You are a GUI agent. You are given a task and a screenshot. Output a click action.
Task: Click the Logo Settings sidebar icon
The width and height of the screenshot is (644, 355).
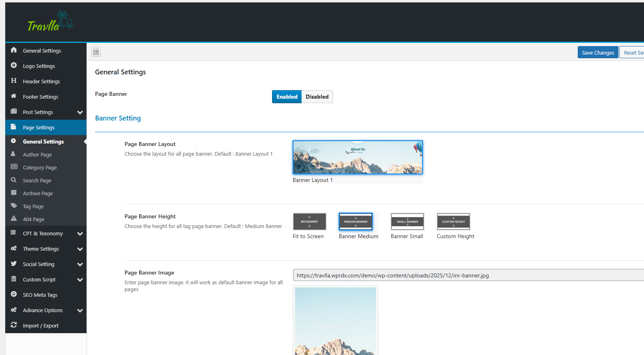(x=14, y=66)
